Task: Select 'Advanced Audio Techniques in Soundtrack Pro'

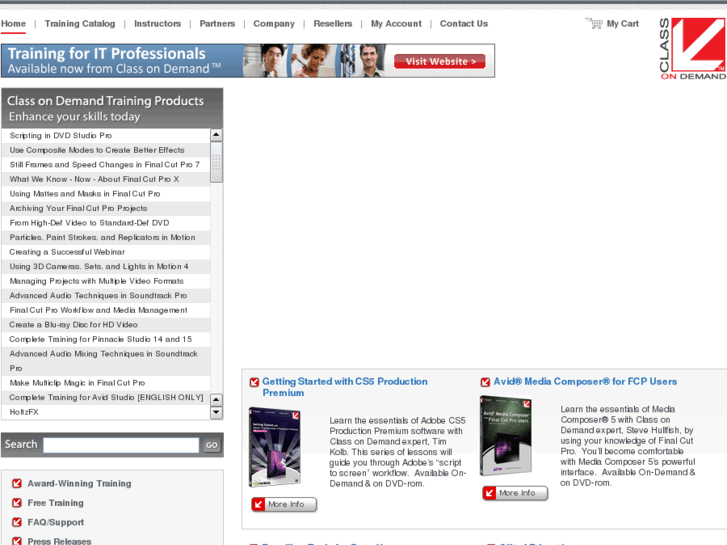Action: 106,295
